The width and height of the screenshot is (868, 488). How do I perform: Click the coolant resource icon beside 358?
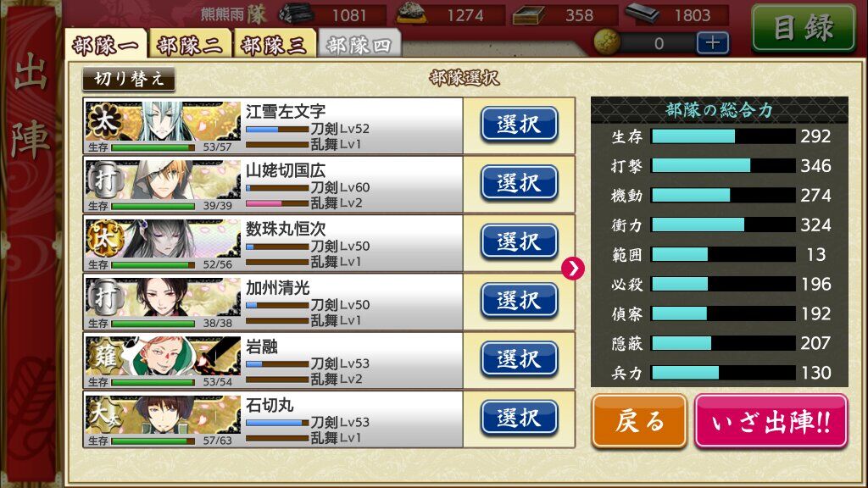pyautogui.click(x=528, y=15)
